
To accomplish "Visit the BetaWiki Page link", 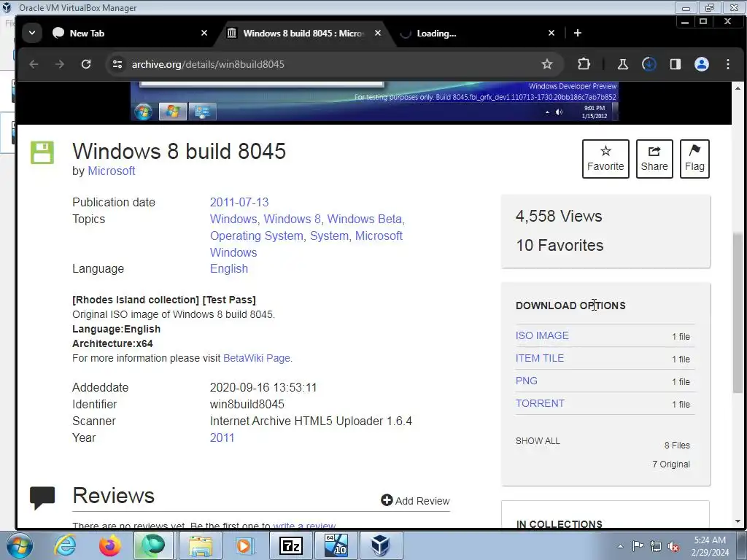I will pos(256,358).
